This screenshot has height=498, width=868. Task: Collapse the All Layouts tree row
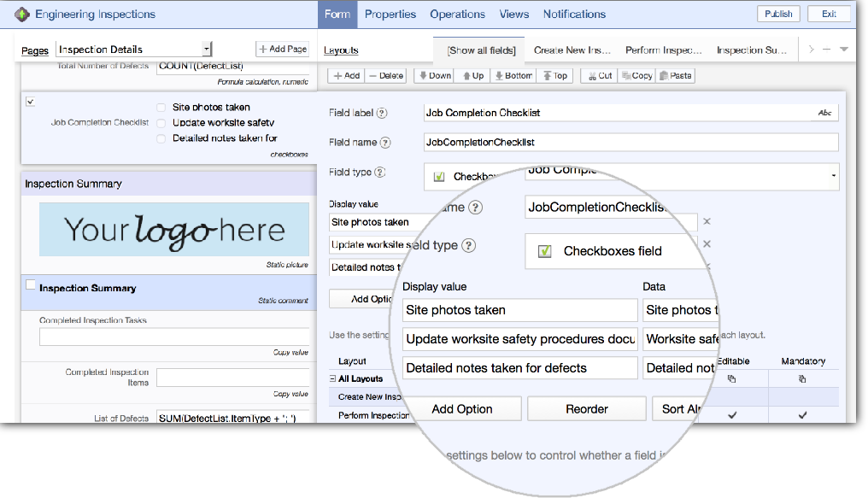point(332,379)
